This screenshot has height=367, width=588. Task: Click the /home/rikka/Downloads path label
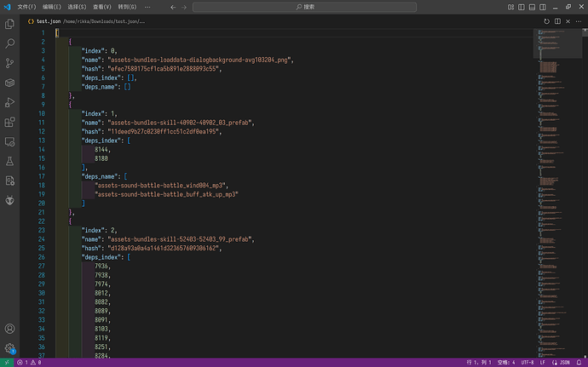pos(104,21)
